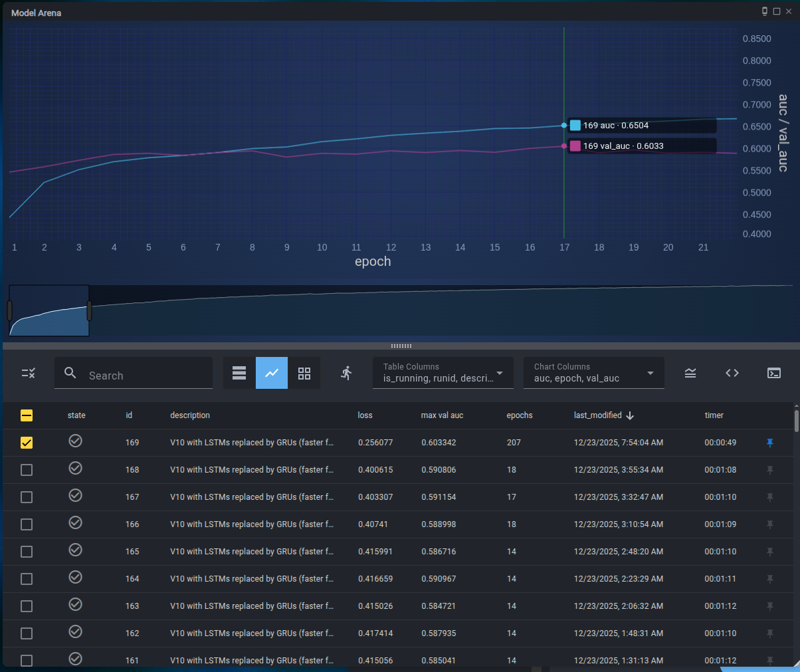Click the running person filter icon
Image resolution: width=800 pixels, height=672 pixels.
pos(346,373)
